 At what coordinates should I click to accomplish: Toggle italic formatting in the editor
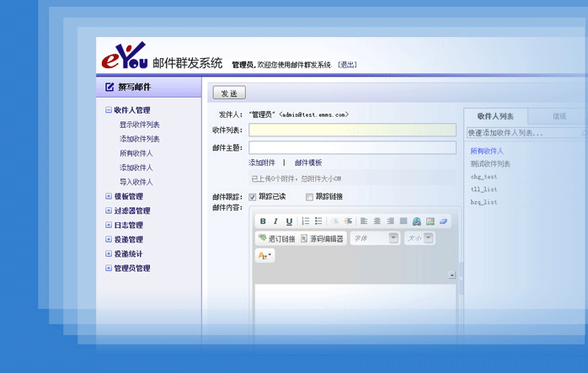point(275,221)
